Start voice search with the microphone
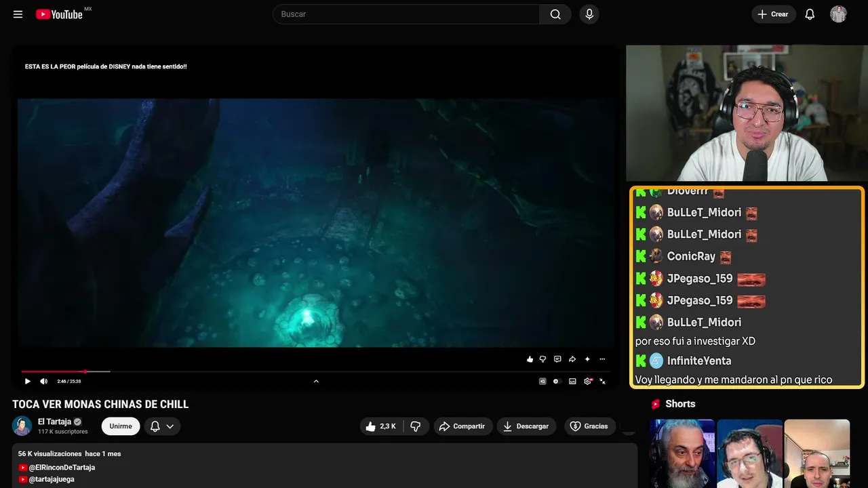This screenshot has width=868, height=488. coord(589,14)
